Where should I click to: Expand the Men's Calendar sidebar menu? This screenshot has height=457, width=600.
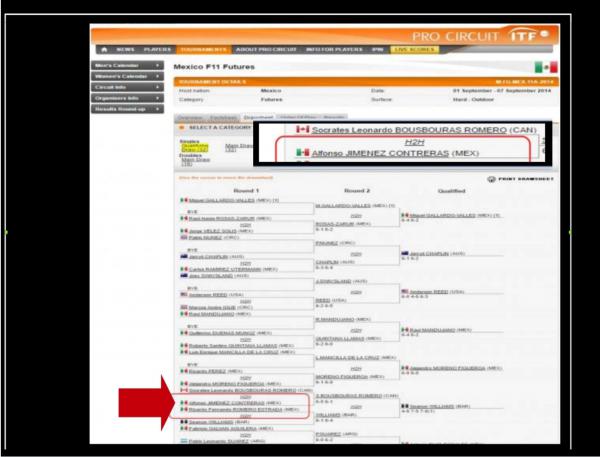click(128, 64)
